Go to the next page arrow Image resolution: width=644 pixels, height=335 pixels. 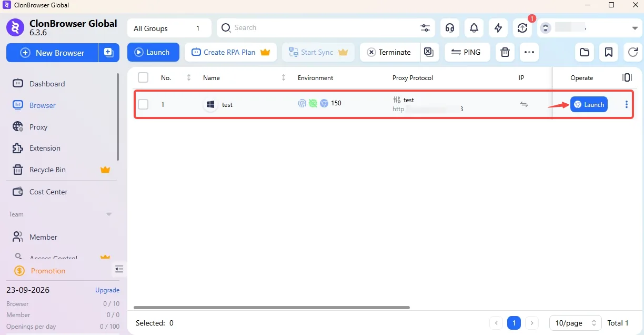(x=532, y=323)
